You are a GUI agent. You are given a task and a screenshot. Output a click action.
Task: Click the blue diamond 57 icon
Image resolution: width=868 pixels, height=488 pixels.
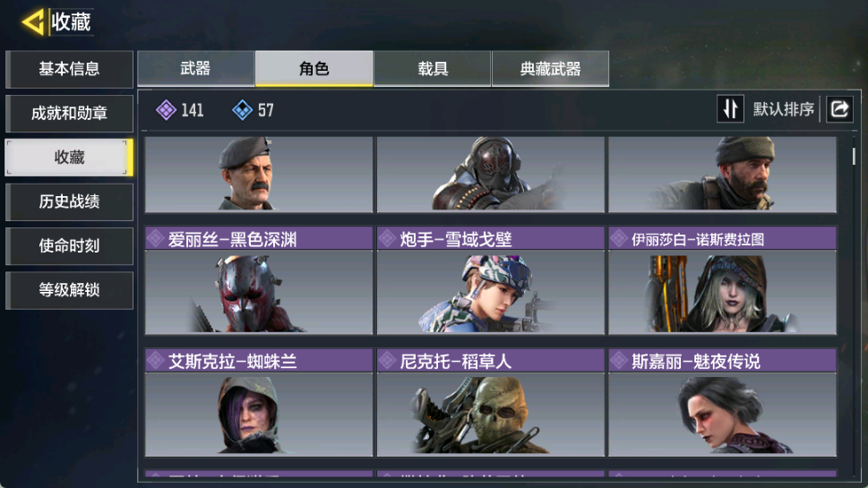(242, 110)
